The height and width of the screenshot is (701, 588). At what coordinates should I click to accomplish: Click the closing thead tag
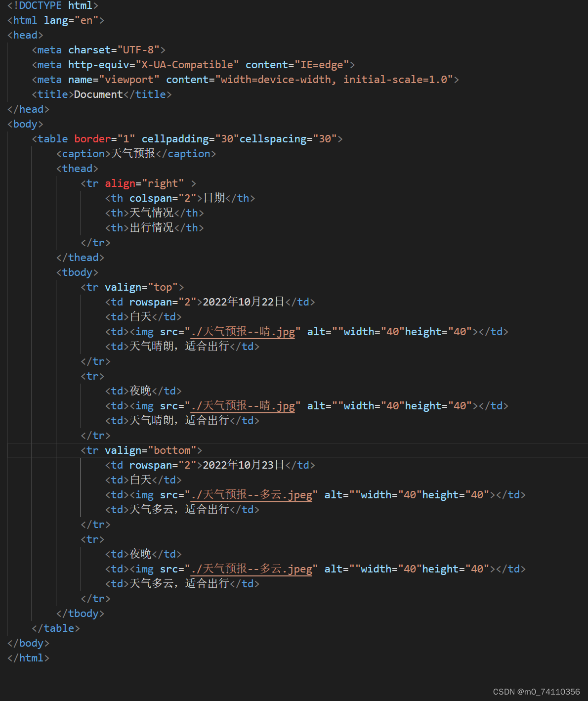click(80, 258)
